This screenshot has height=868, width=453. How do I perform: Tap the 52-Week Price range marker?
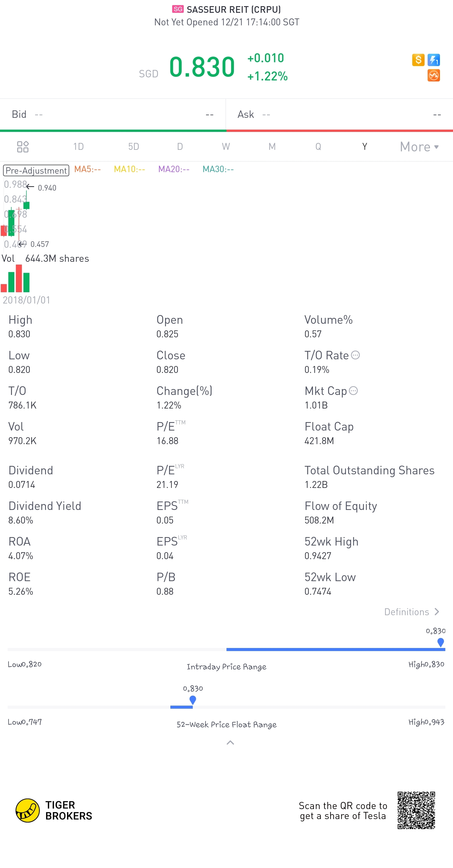193,700
